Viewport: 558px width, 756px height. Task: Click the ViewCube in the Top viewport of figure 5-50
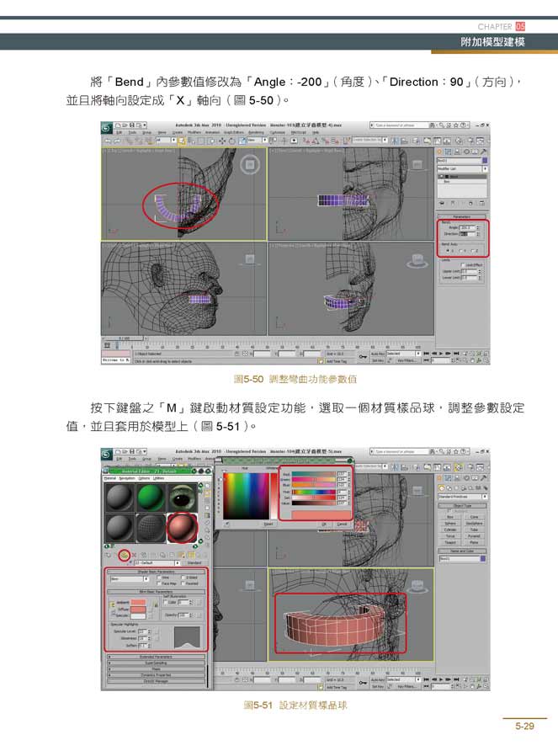pyautogui.click(x=250, y=165)
